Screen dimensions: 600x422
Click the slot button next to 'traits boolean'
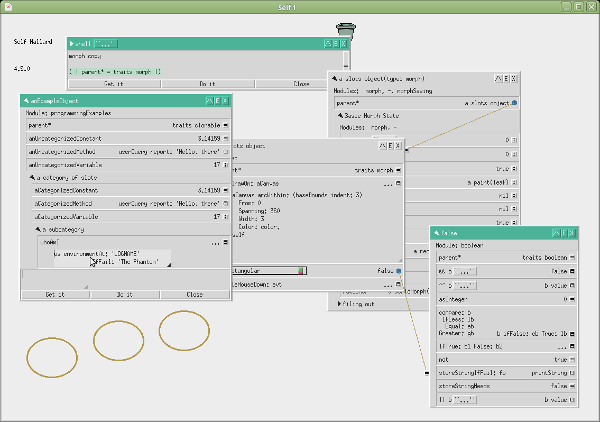point(573,259)
